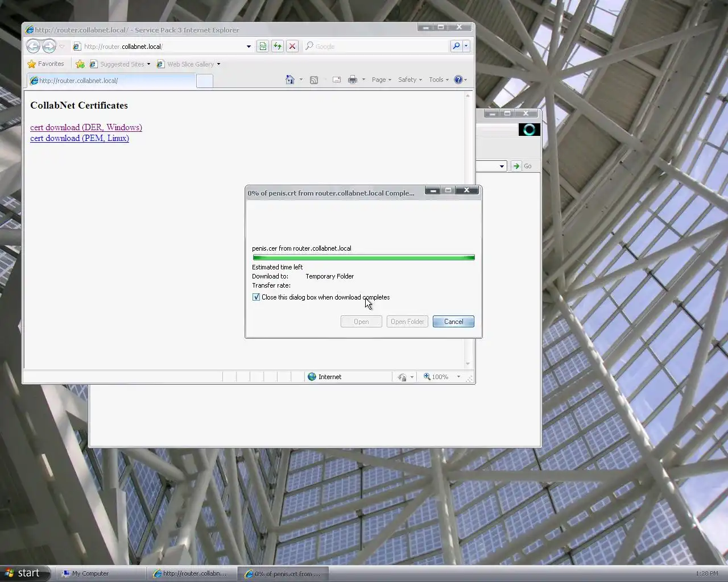Click the RSS feeds icon
Screen dimensions: 728x582
[x=314, y=80]
